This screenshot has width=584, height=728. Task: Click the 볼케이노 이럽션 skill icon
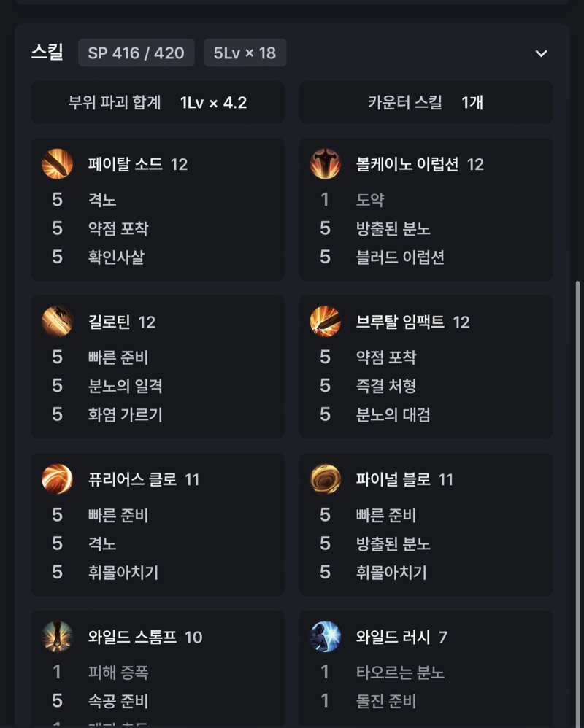click(326, 164)
